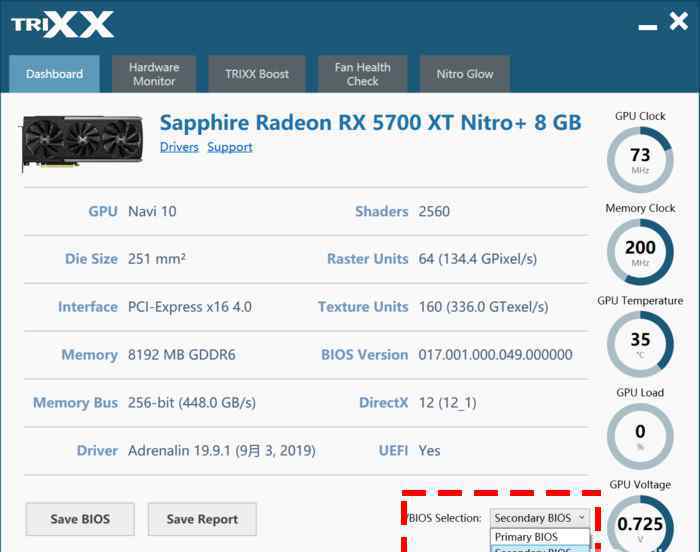This screenshot has width=700, height=552.
Task: Switch to the Dashboard tab
Action: coord(54,74)
